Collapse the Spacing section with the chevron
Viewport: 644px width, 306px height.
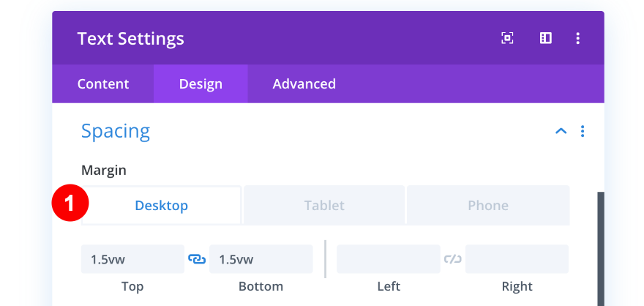coord(561,132)
